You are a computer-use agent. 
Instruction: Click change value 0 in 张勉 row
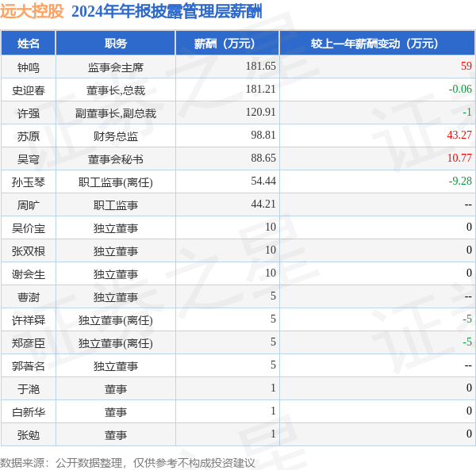tap(470, 434)
